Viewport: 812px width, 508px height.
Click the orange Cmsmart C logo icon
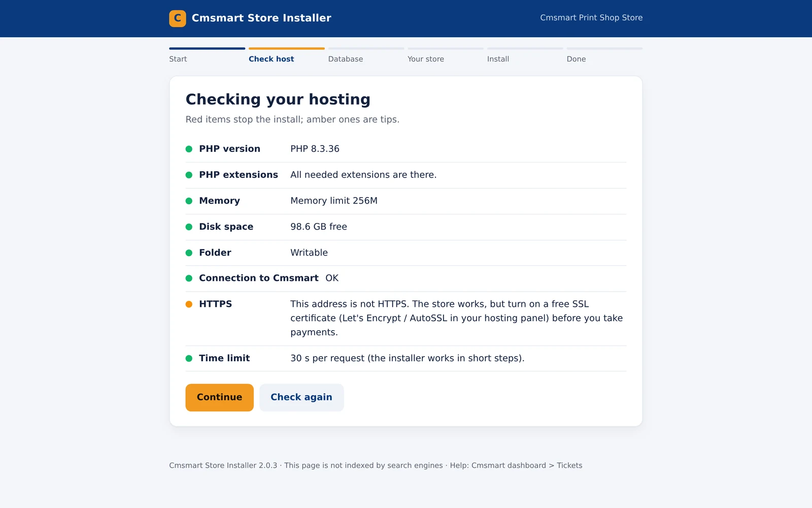click(x=178, y=18)
